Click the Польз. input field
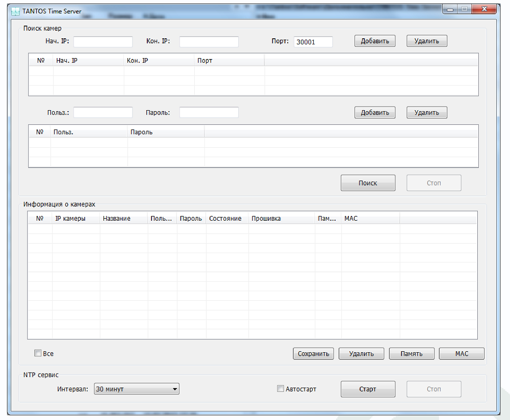The width and height of the screenshot is (510, 420). (x=103, y=113)
